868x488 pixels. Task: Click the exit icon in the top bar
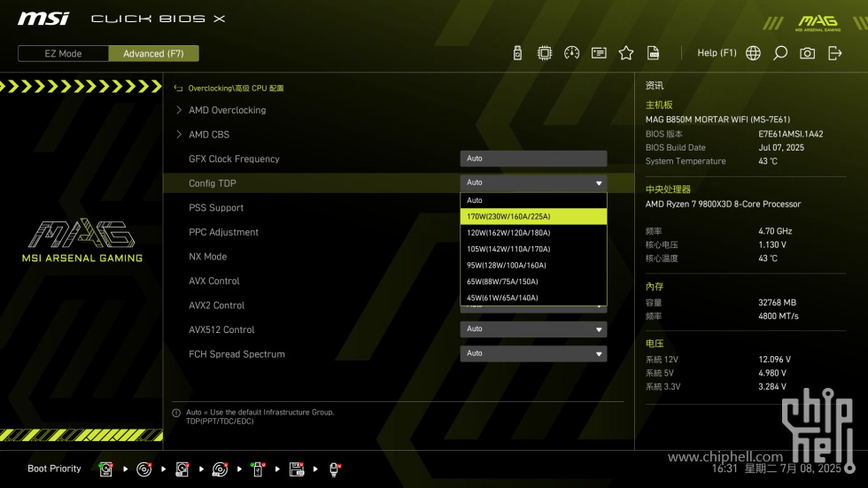click(x=834, y=53)
